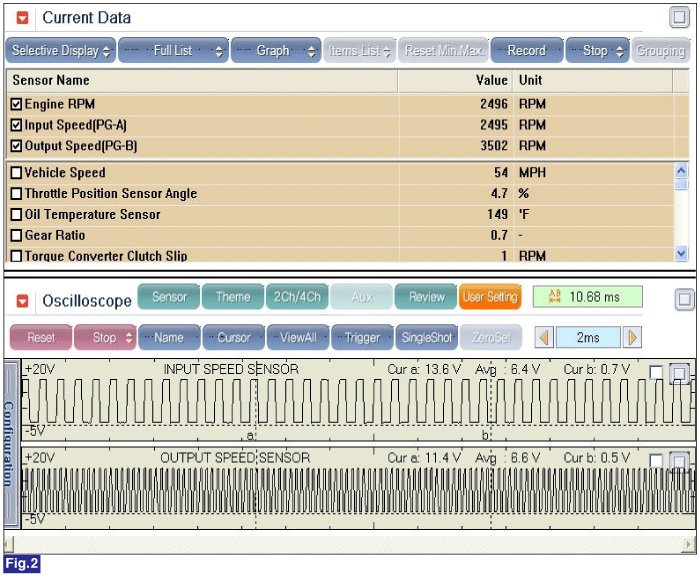Open the Trigger settings

point(362,338)
